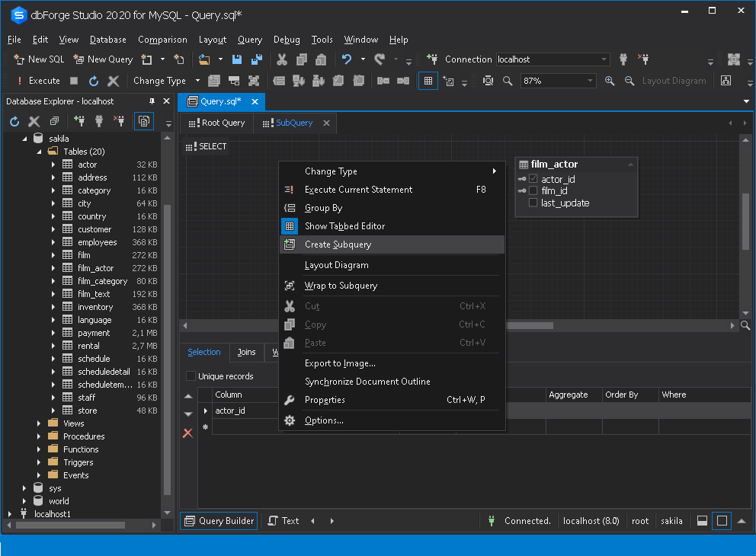
Task: Click the Refresh icon beside Stop
Action: point(94,81)
